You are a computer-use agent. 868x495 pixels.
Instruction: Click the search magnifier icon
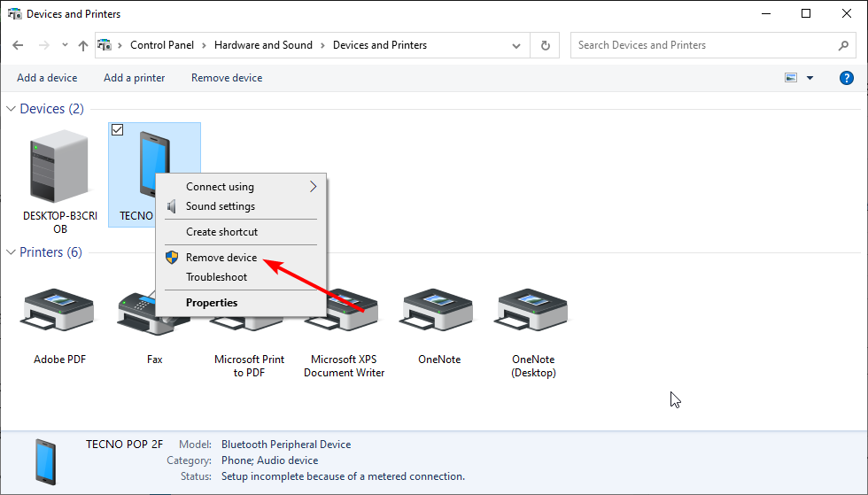[x=843, y=45]
